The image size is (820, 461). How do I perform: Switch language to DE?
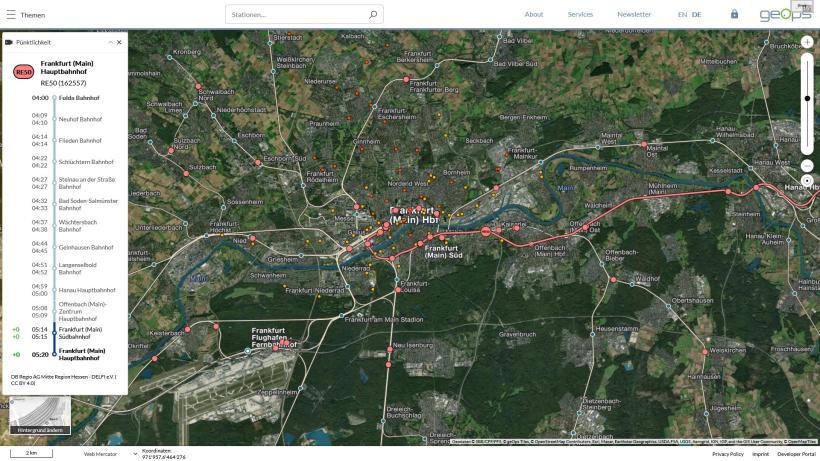[x=697, y=15]
